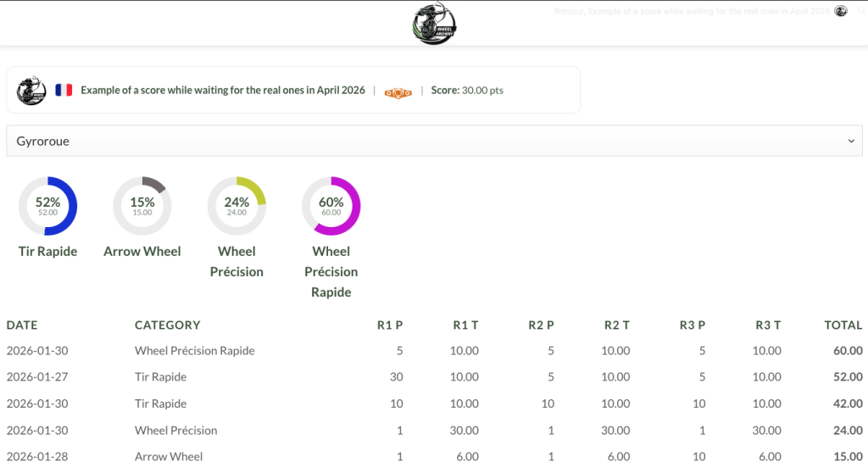The height and width of the screenshot is (467, 868).
Task: Click the R3 P value 10 in Arrow Wheel row
Action: [699, 457]
